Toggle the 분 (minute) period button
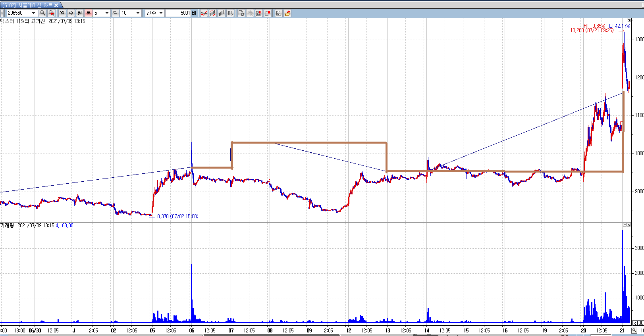This screenshot has width=644, height=336. click(89, 13)
